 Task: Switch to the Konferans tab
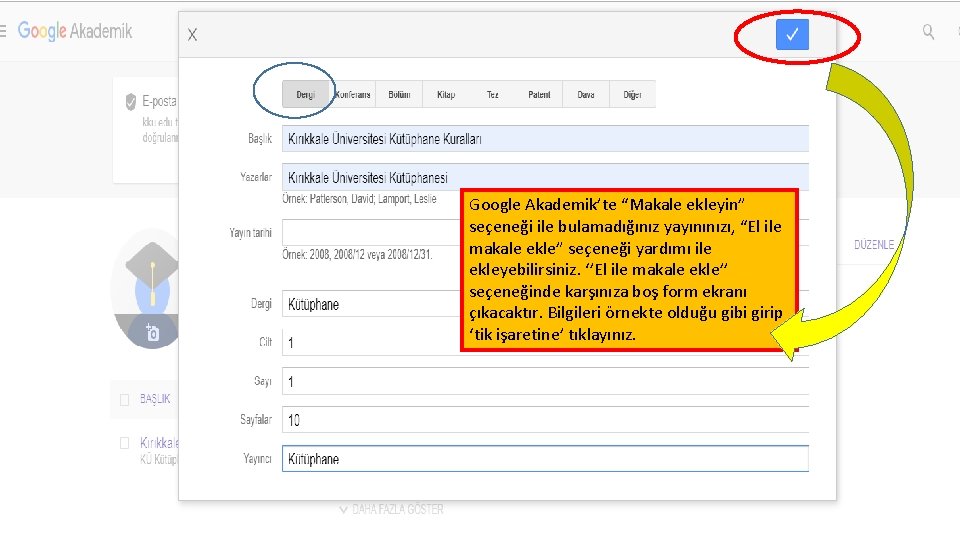point(353,94)
